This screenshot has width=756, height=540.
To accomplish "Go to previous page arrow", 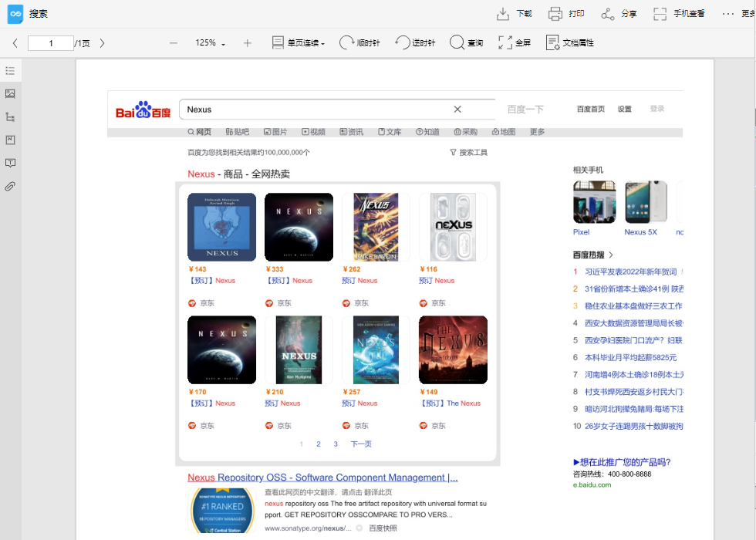I will point(15,43).
